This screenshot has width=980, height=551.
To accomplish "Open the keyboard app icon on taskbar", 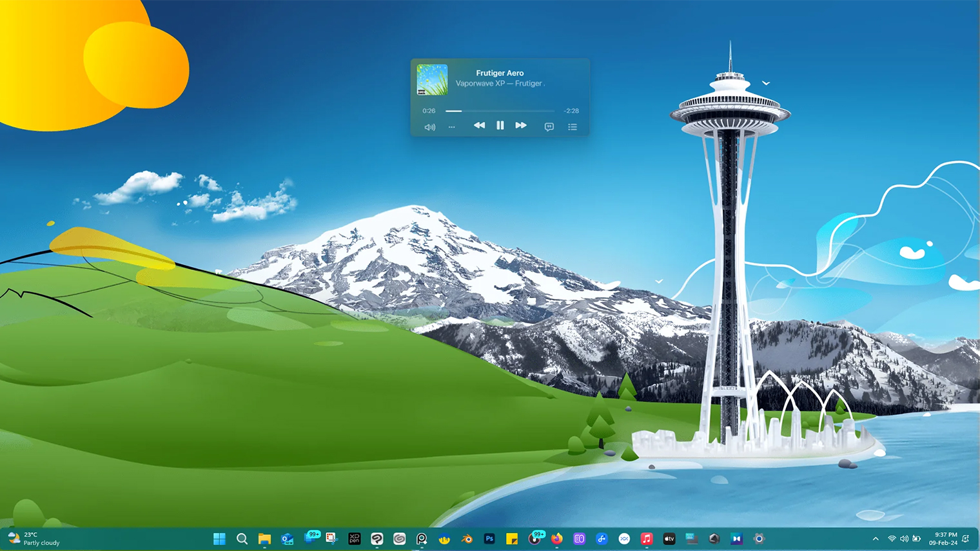I will pos(692,539).
